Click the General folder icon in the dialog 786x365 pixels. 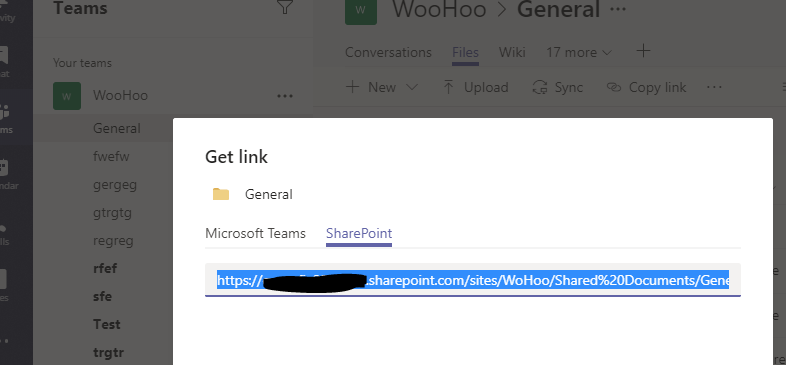[x=221, y=195]
